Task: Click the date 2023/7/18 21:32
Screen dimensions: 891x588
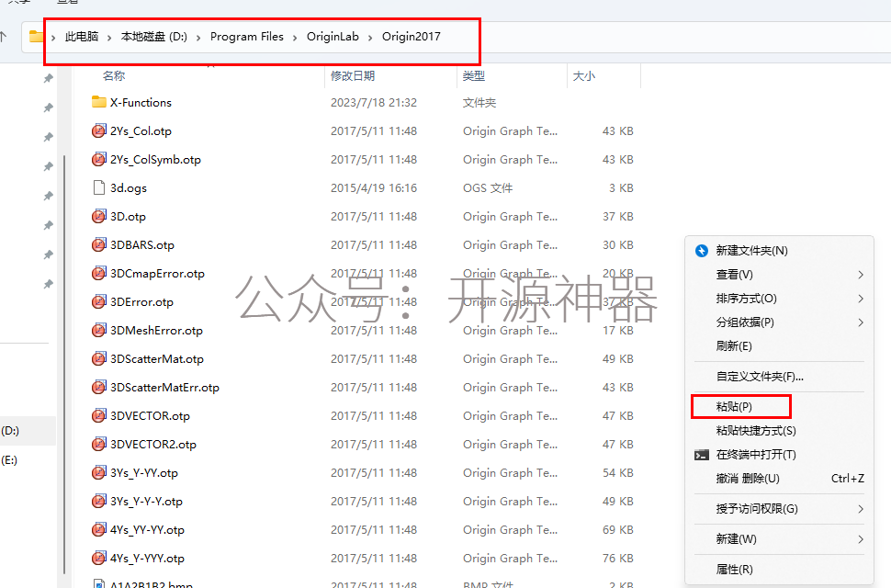Action: point(374,102)
